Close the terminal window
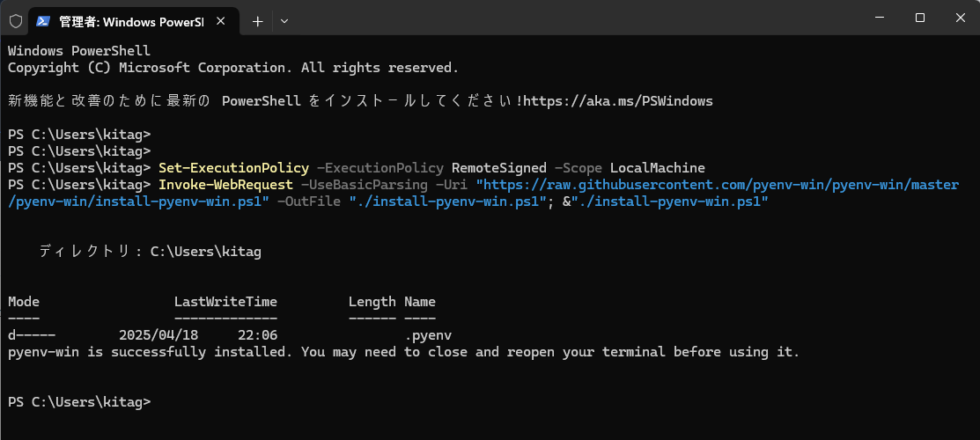 tap(961, 18)
